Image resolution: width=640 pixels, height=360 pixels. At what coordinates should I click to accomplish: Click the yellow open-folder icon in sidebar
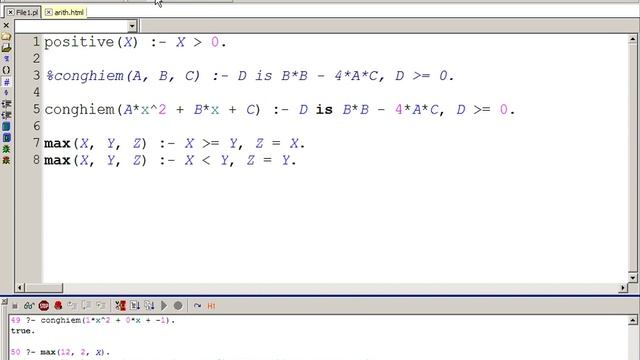point(6,37)
